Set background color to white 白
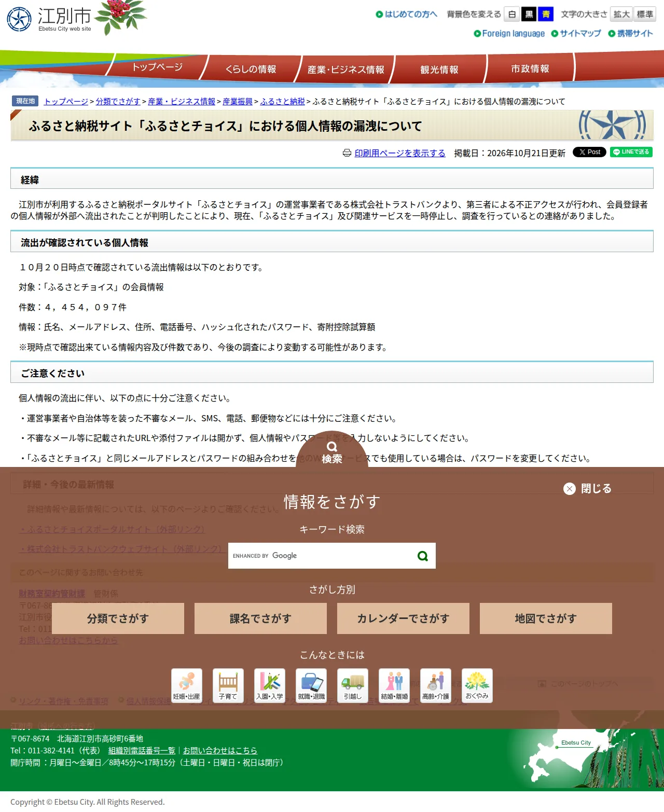 click(x=512, y=14)
